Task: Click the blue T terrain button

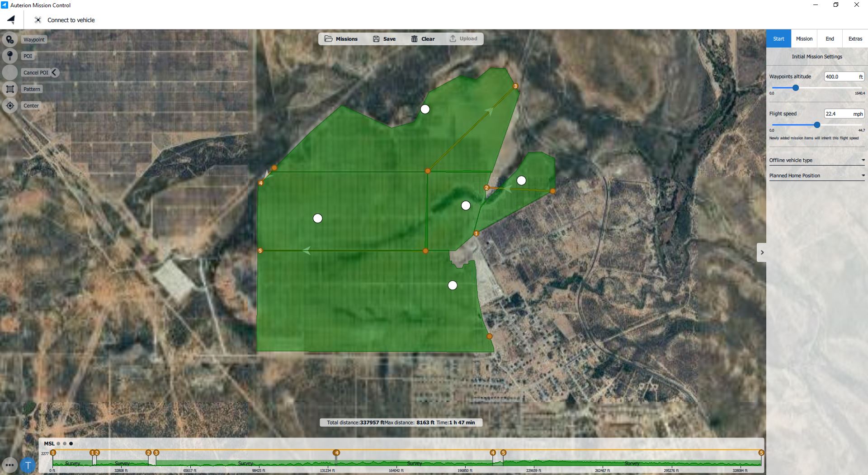Action: point(28,465)
